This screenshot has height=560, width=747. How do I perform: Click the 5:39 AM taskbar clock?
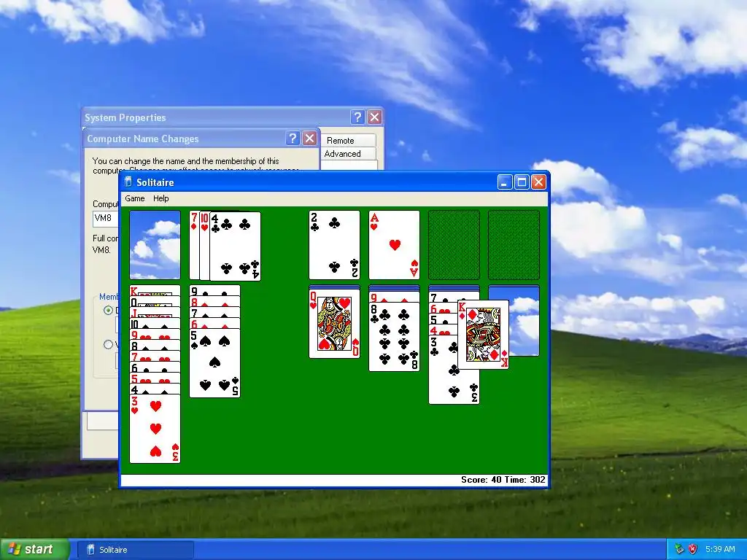(720, 550)
